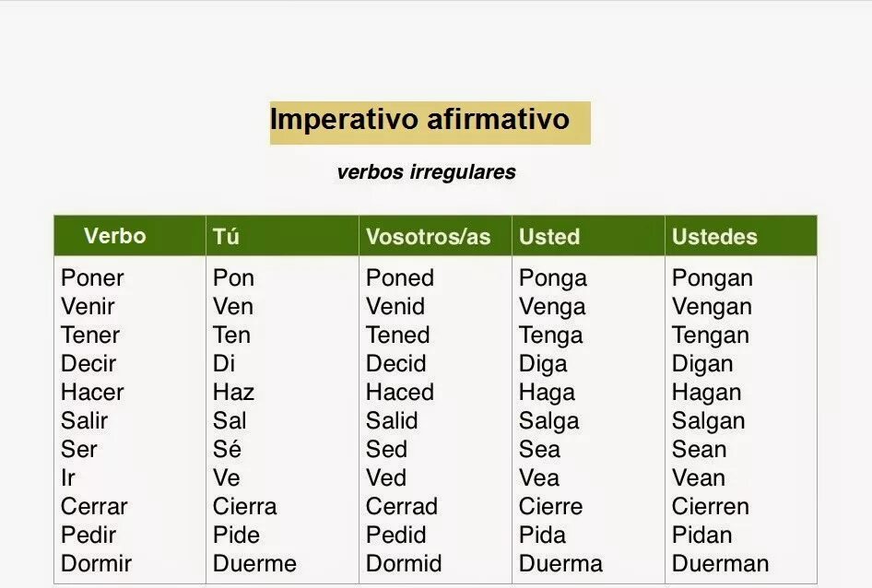Click 'Duerman' in the Ustedes column
The width and height of the screenshot is (872, 588).
pyautogui.click(x=720, y=564)
